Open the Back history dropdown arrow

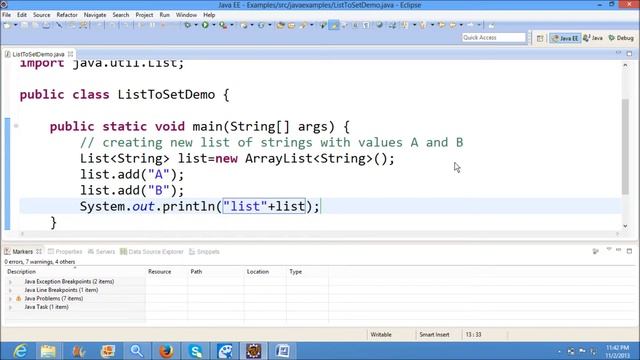pyautogui.click(x=461, y=25)
